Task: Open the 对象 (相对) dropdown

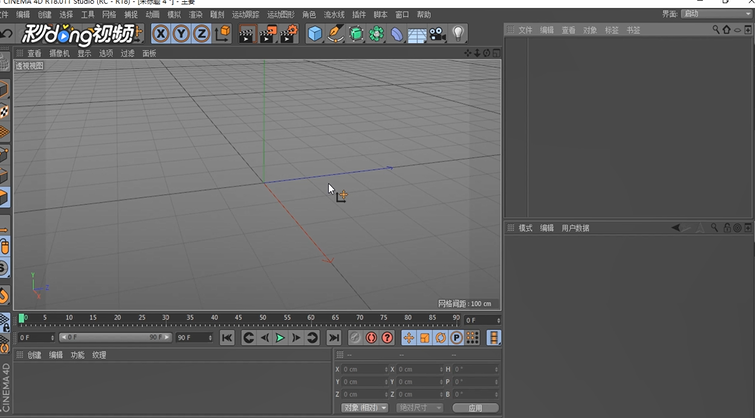Action: [x=364, y=408]
